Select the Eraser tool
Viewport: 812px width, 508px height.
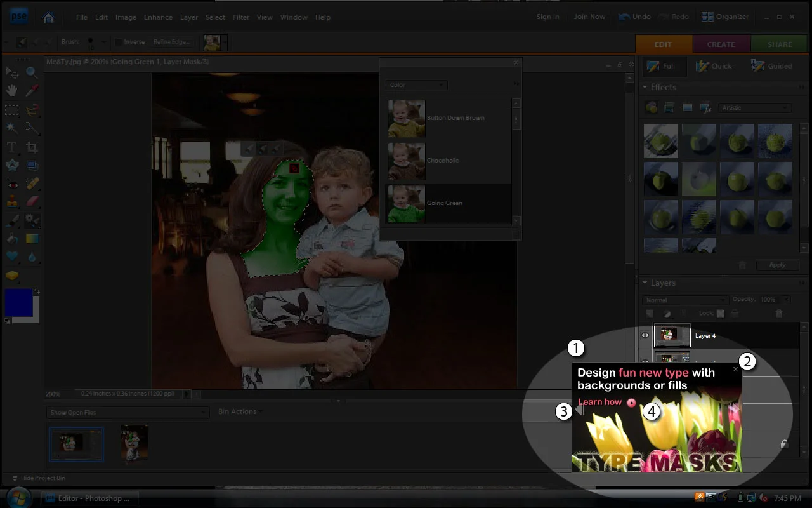click(32, 201)
